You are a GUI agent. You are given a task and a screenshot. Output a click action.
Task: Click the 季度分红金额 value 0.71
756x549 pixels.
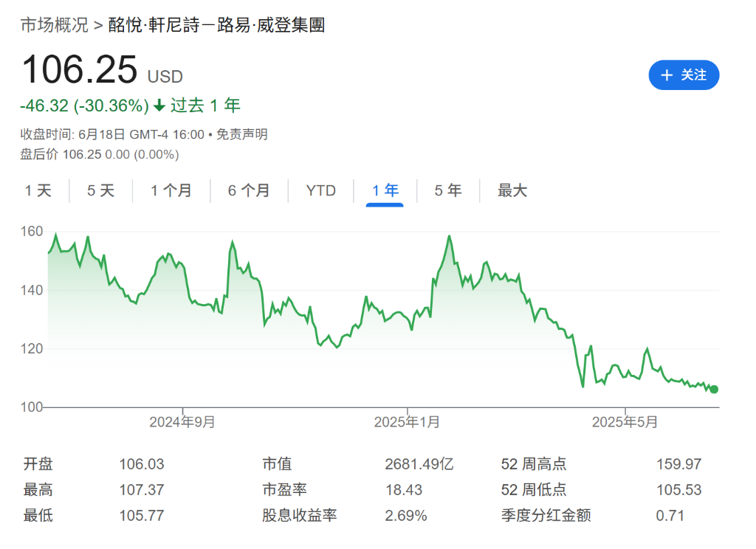coord(670,515)
